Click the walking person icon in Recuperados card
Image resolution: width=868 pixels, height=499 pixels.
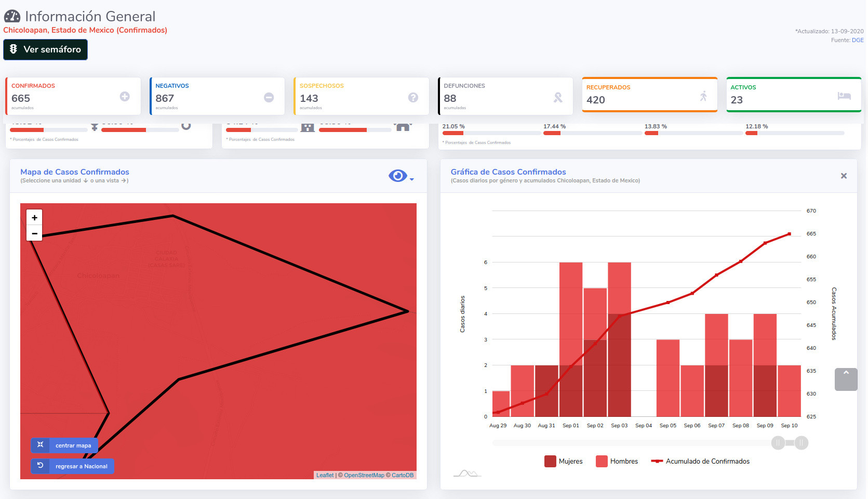pyautogui.click(x=703, y=96)
